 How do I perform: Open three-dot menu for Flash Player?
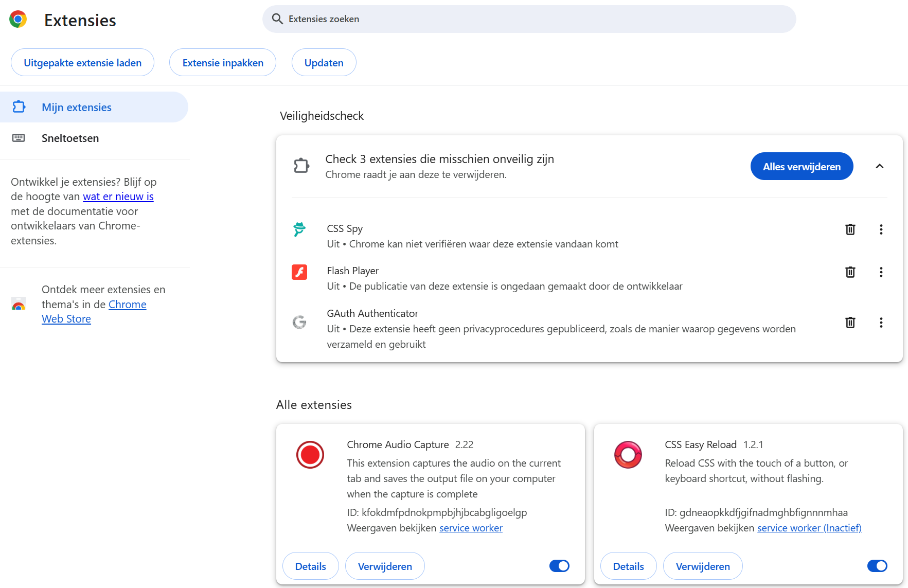[x=881, y=272]
